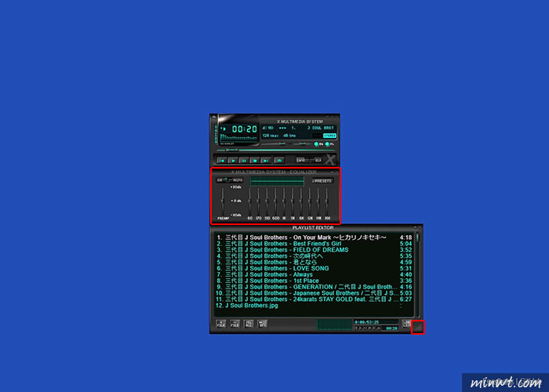Click the equalizer curve graph display
This screenshot has width=549, height=392.
tap(277, 181)
